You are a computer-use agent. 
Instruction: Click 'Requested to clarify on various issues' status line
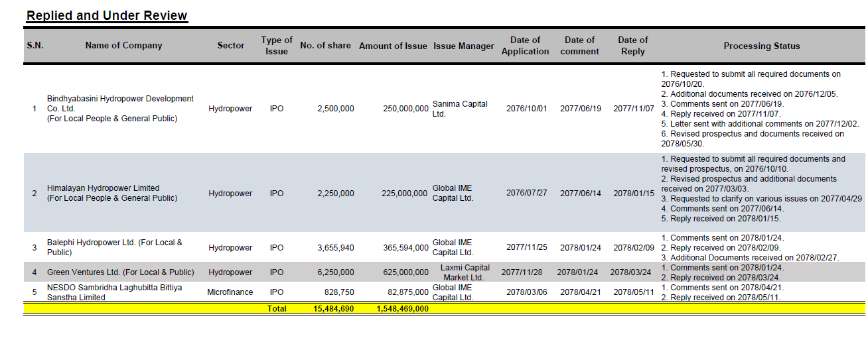click(x=762, y=199)
